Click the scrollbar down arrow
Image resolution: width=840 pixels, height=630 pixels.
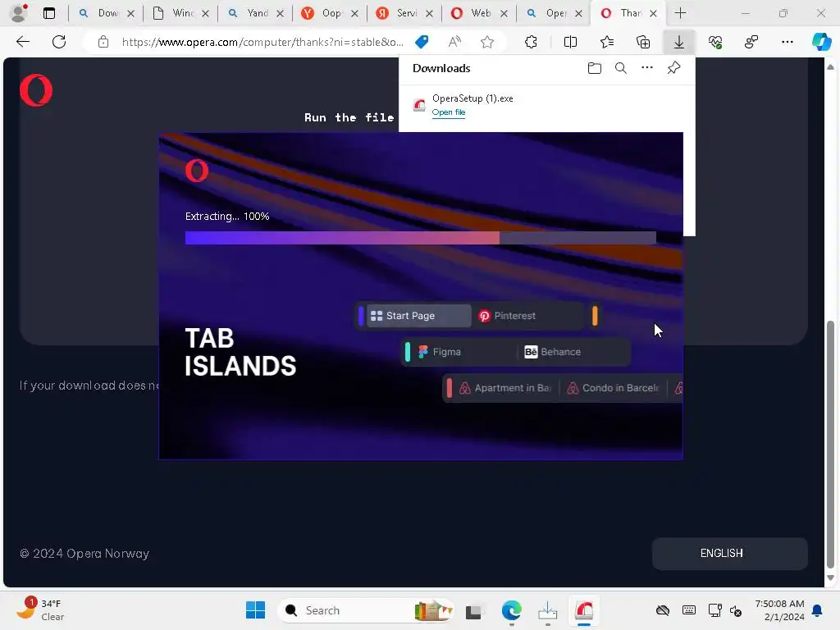click(x=830, y=578)
